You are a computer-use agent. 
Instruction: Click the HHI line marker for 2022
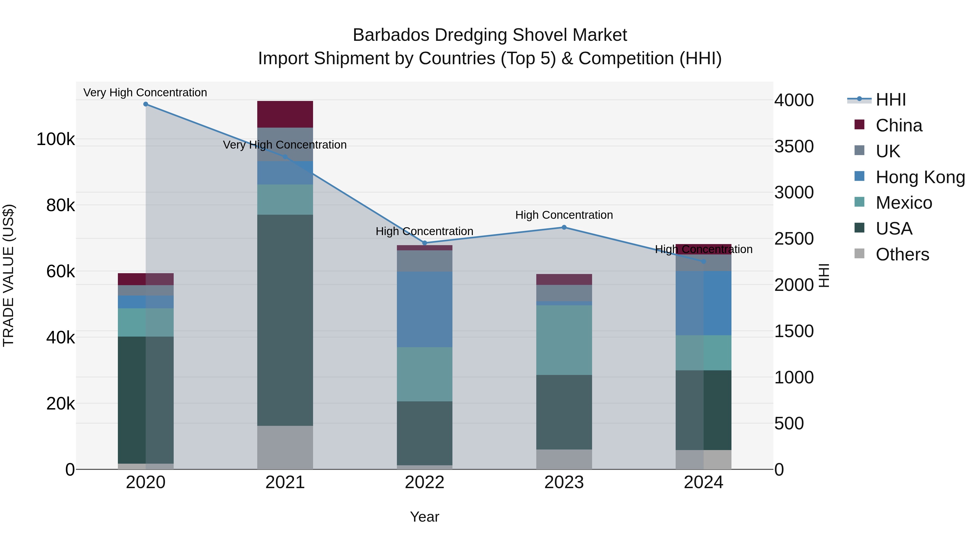pos(425,243)
